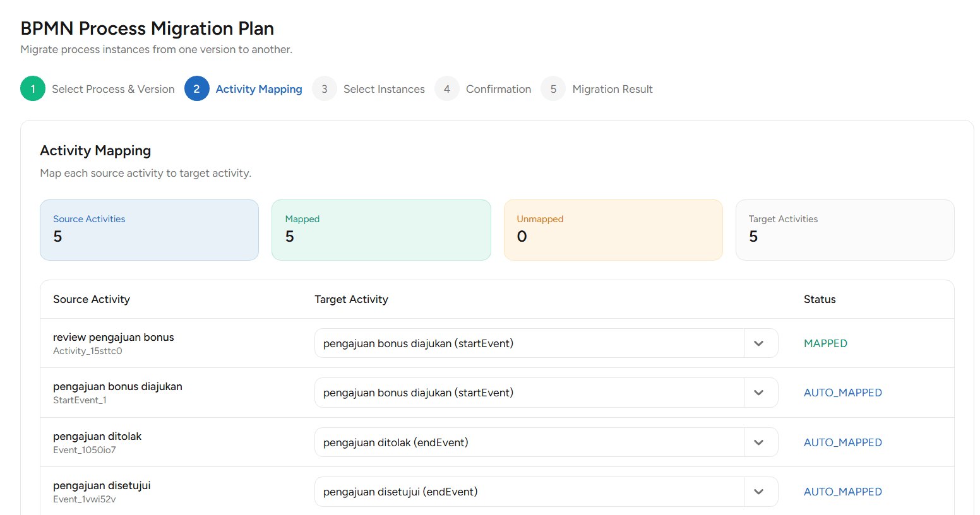Click the Source Activity column header
Image resolution: width=980 pixels, height=515 pixels.
[x=92, y=299]
